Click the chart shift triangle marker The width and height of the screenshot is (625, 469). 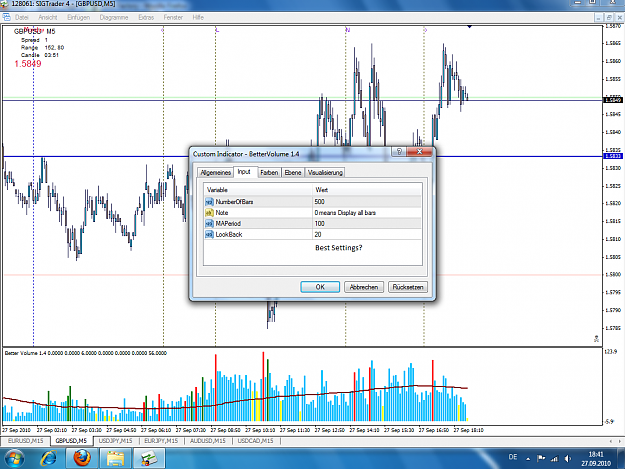pyautogui.click(x=470, y=27)
